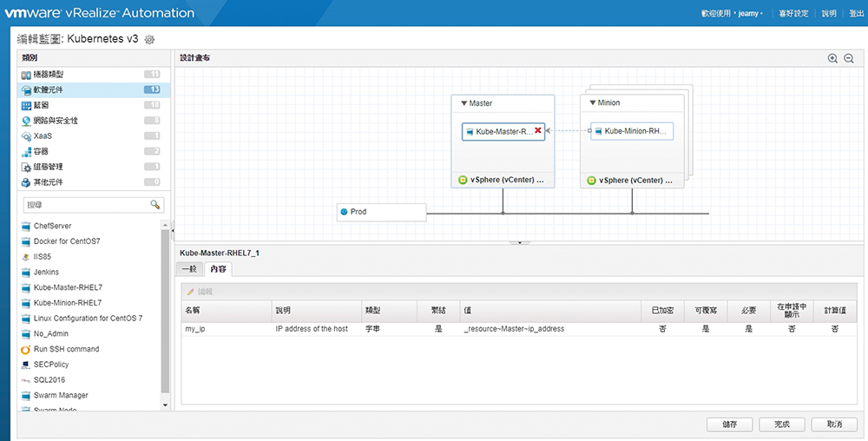Open 喜好設定 preferences link
The height and width of the screenshot is (441, 868).
point(793,13)
